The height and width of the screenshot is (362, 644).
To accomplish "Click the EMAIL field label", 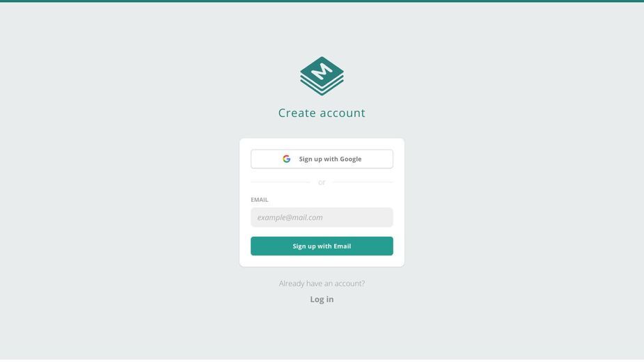I will click(259, 200).
